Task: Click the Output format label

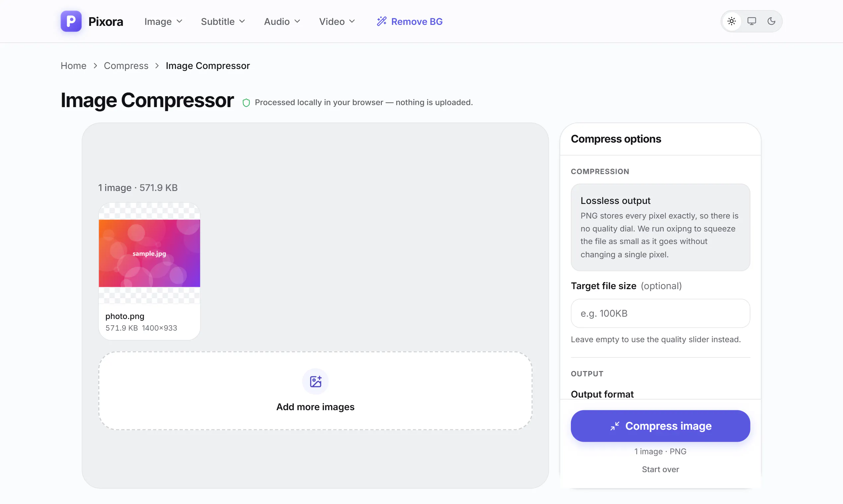Action: point(602,394)
